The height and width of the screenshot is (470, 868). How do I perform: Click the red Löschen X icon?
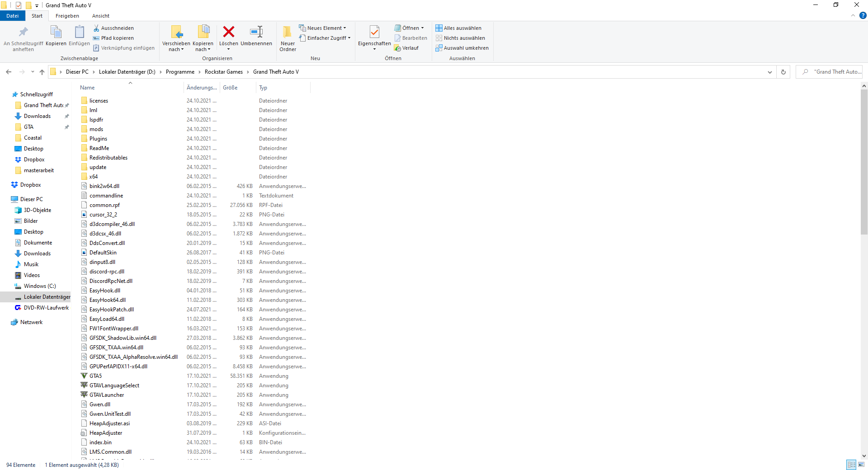(229, 32)
